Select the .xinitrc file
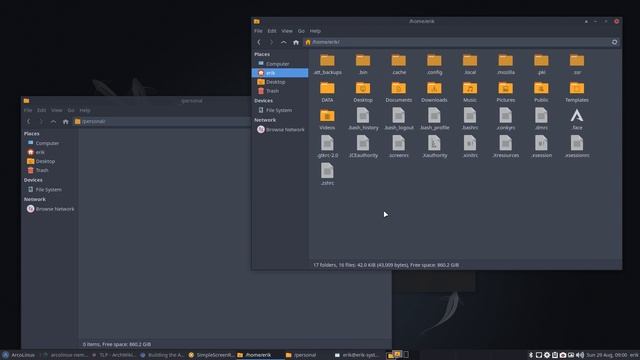The image size is (640, 360). [470, 147]
